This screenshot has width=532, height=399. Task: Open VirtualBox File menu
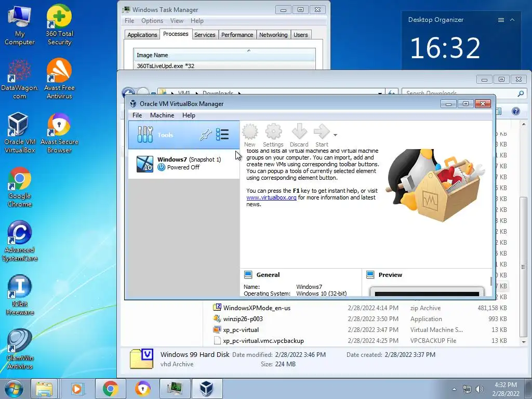[137, 115]
